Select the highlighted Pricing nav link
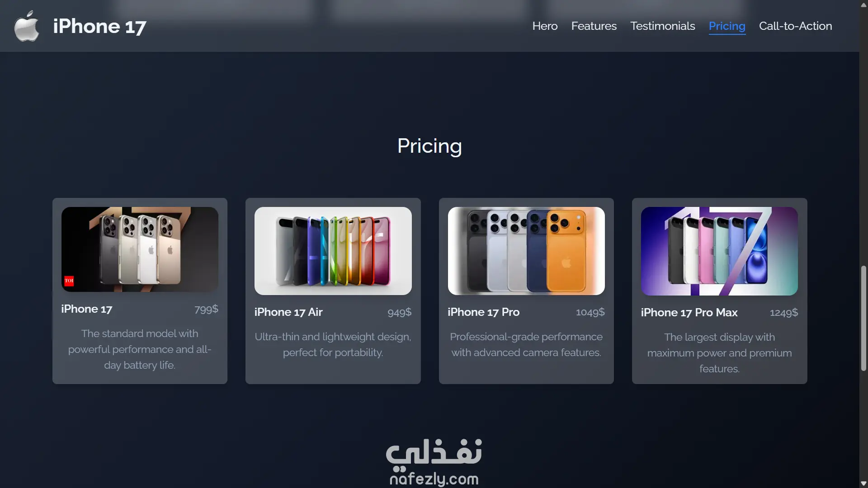This screenshot has width=868, height=488. tap(727, 26)
